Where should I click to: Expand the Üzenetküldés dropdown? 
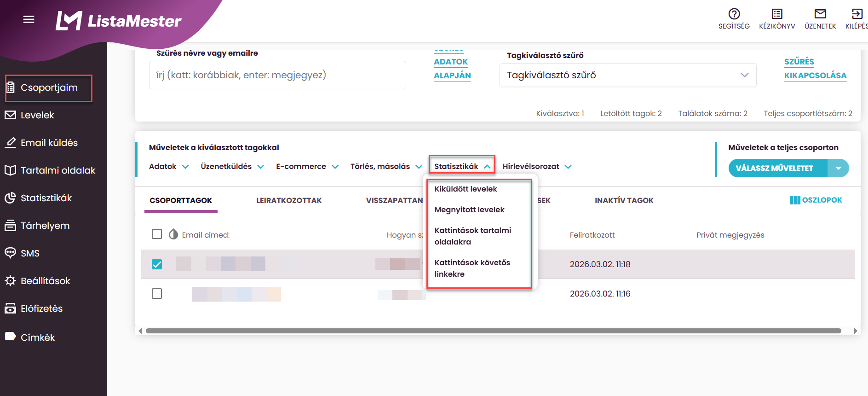point(232,166)
